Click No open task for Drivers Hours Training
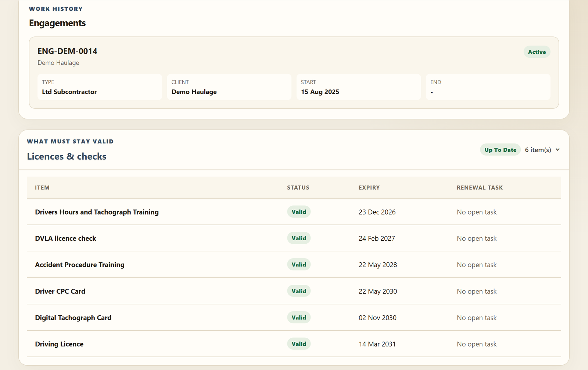588x370 pixels. (477, 212)
